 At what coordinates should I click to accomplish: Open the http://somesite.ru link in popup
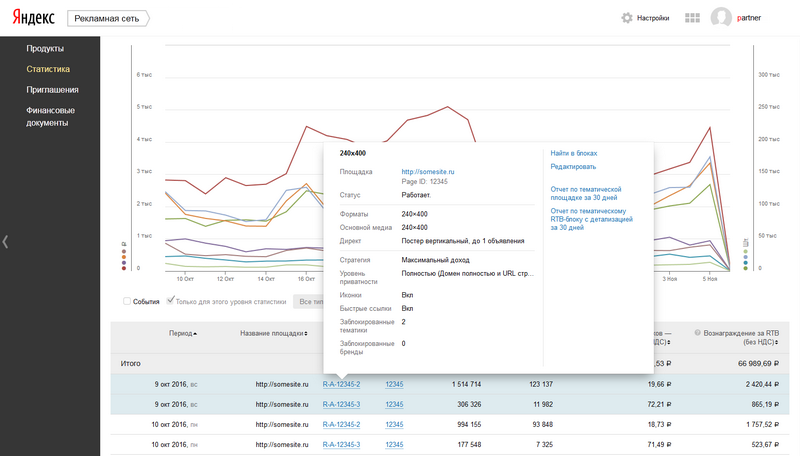tap(427, 172)
